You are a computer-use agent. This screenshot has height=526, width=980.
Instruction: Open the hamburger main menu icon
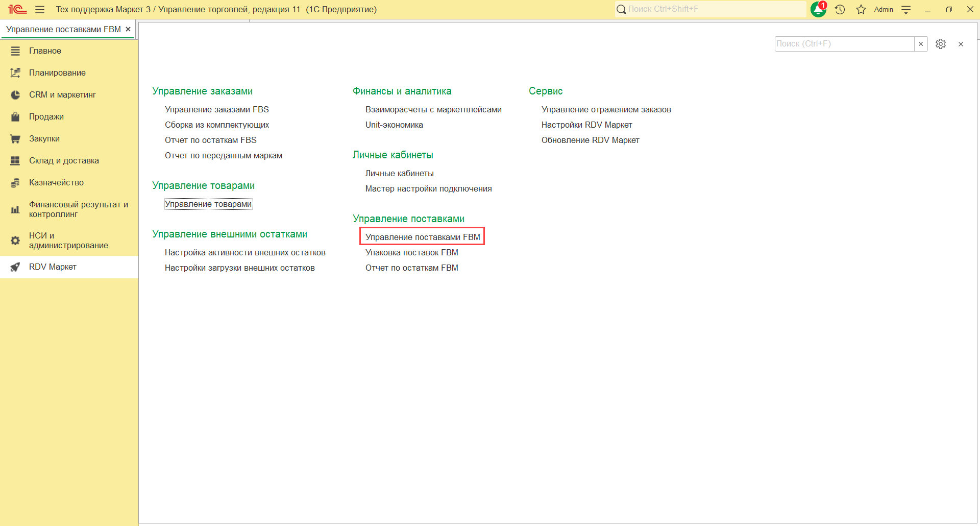point(40,9)
